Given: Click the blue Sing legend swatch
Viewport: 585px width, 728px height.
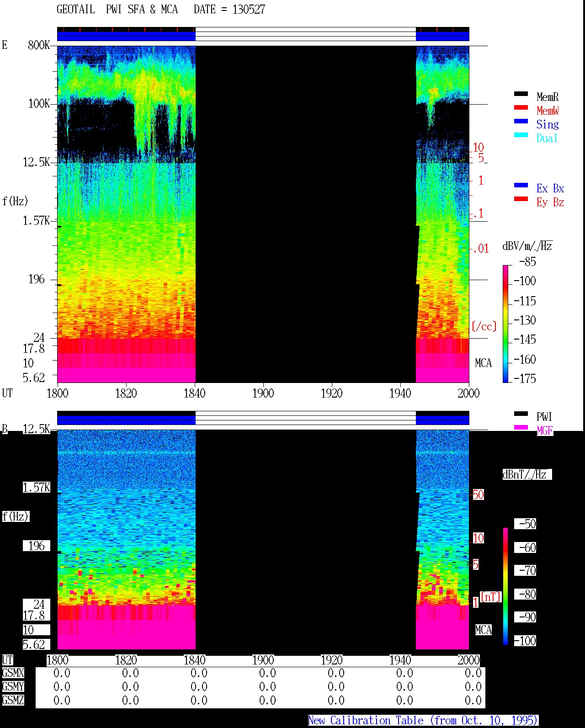Looking at the screenshot, I should tap(521, 121).
